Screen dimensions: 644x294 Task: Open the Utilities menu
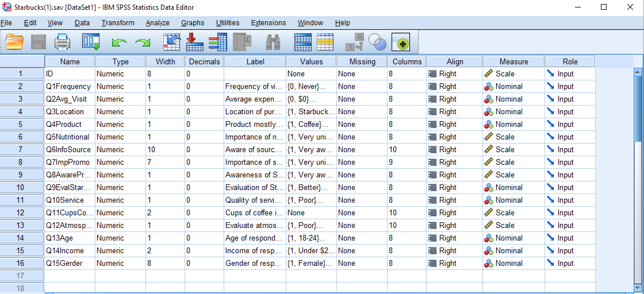pos(227,23)
